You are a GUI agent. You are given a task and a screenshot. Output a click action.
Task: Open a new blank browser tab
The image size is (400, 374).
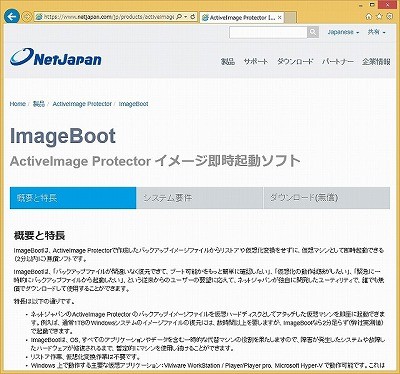290,18
